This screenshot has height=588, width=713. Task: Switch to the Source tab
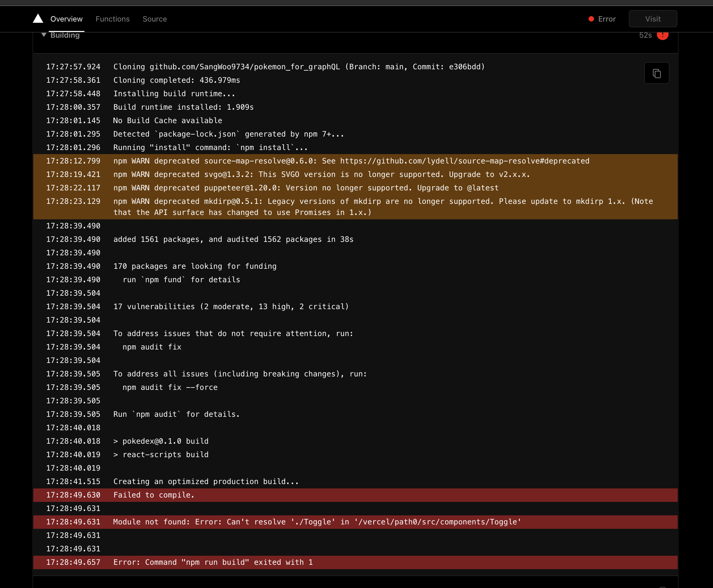point(155,19)
